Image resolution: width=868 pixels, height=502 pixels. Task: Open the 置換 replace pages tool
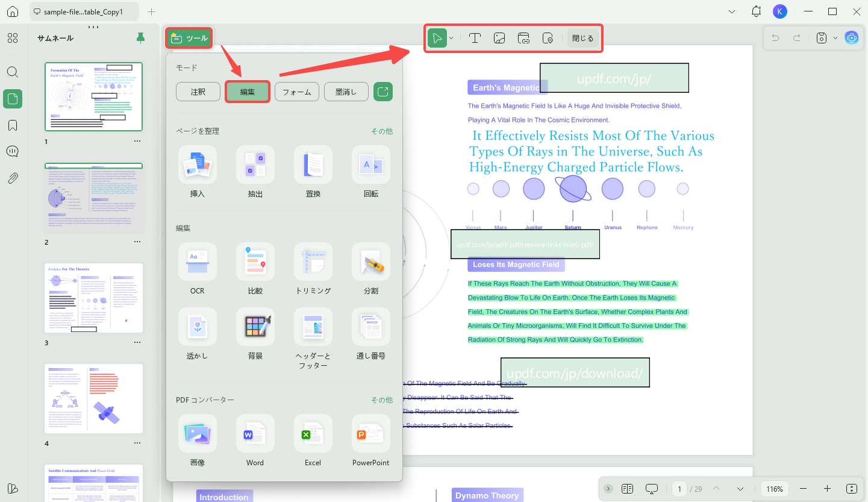[313, 172]
